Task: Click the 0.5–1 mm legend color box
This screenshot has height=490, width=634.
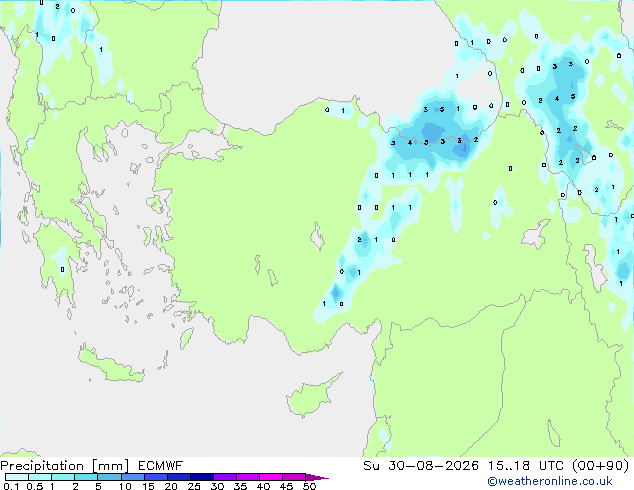Action: coord(40,477)
